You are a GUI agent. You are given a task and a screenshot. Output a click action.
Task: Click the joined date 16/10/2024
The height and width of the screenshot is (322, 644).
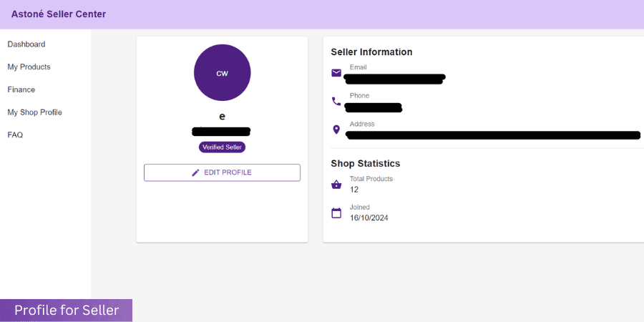click(x=369, y=218)
